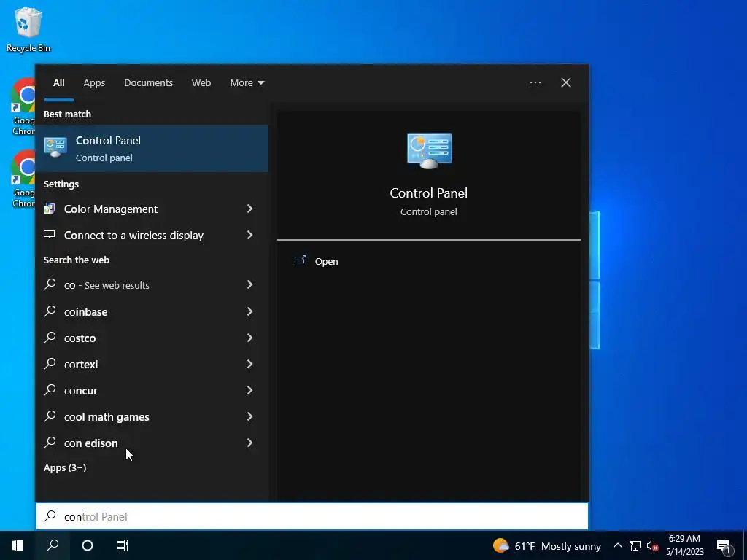Click the magnifier icon in the search box
This screenshot has width=747, height=560.
[50, 516]
